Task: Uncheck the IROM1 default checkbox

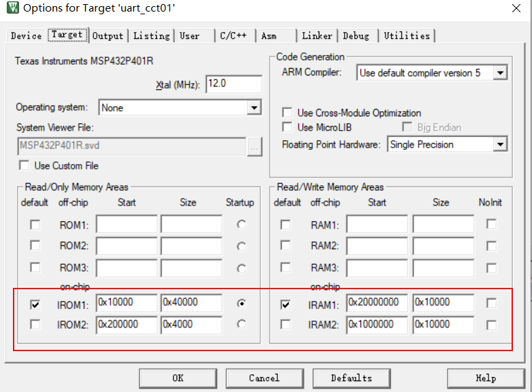Action: coord(35,304)
